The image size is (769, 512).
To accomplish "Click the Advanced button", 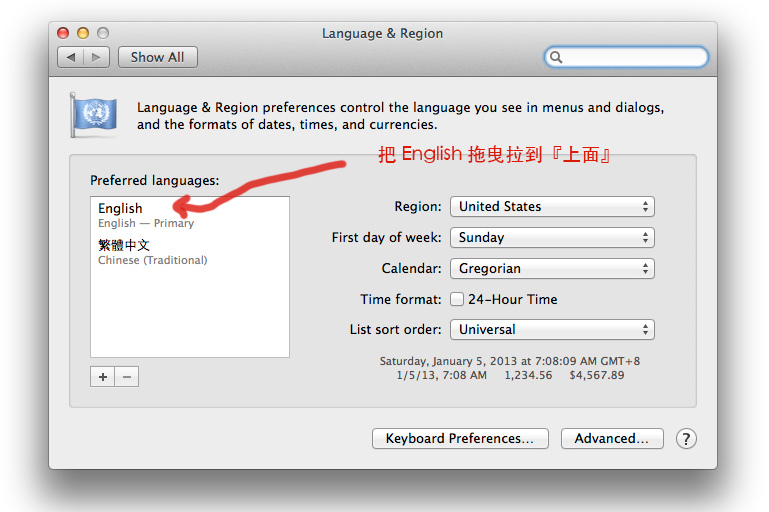I will pyautogui.click(x=612, y=438).
